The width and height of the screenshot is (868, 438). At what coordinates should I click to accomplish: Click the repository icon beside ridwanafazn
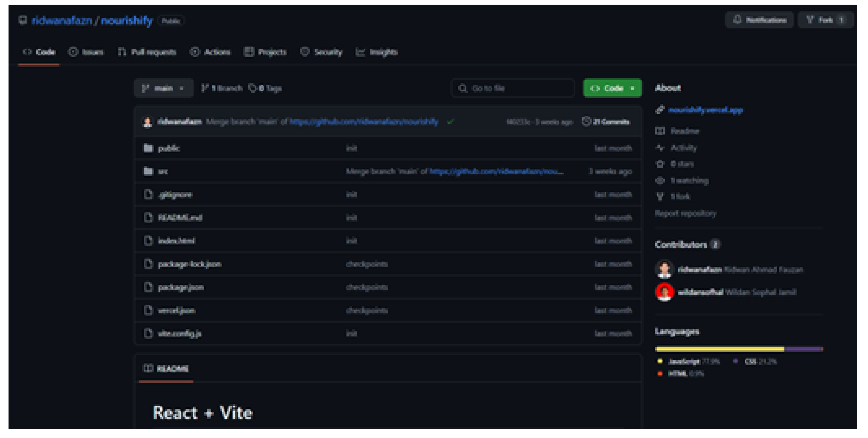click(x=22, y=20)
